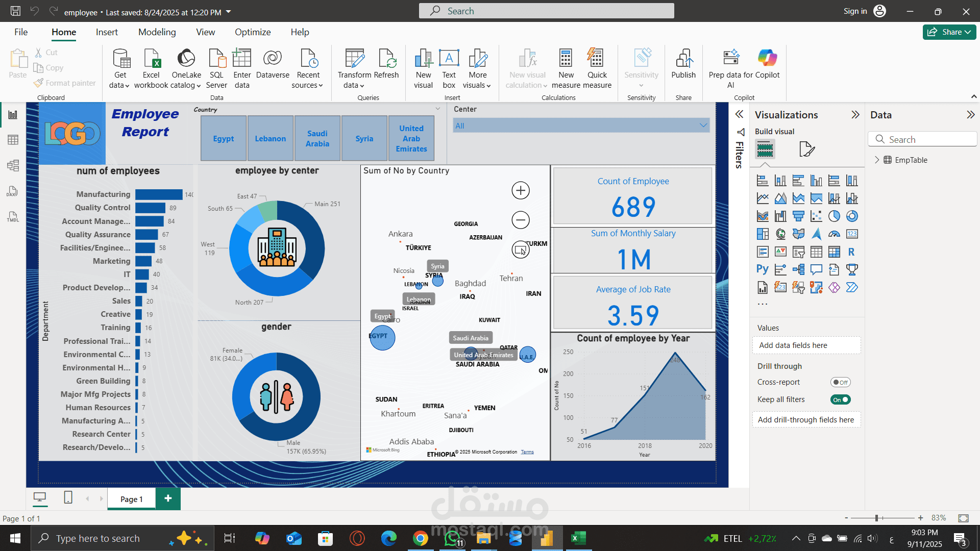
Task: Toggle Cross-report drill through switch
Action: coord(840,382)
